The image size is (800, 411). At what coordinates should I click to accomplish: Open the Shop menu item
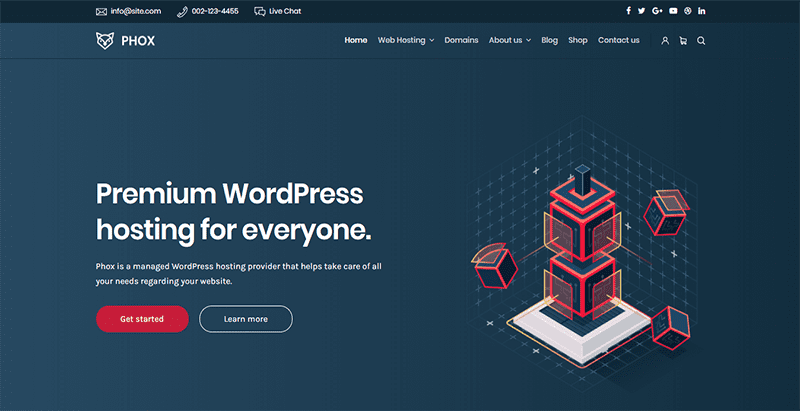coord(578,40)
